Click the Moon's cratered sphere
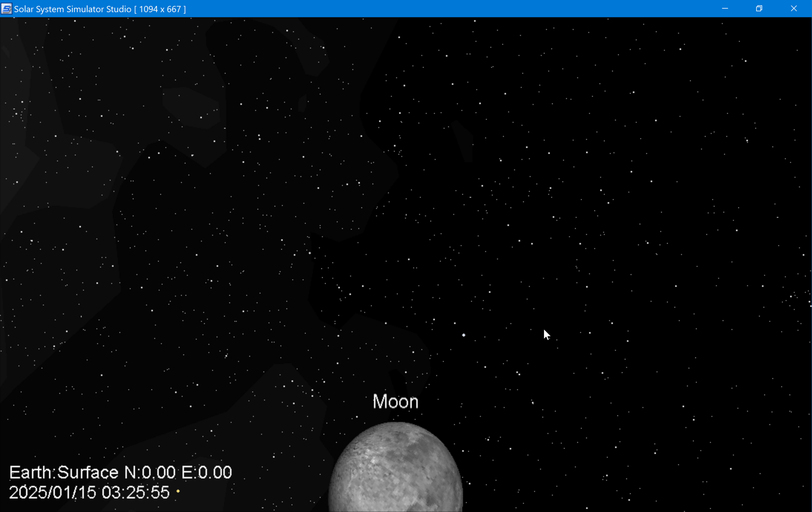Viewport: 812px width, 512px height. point(395,470)
